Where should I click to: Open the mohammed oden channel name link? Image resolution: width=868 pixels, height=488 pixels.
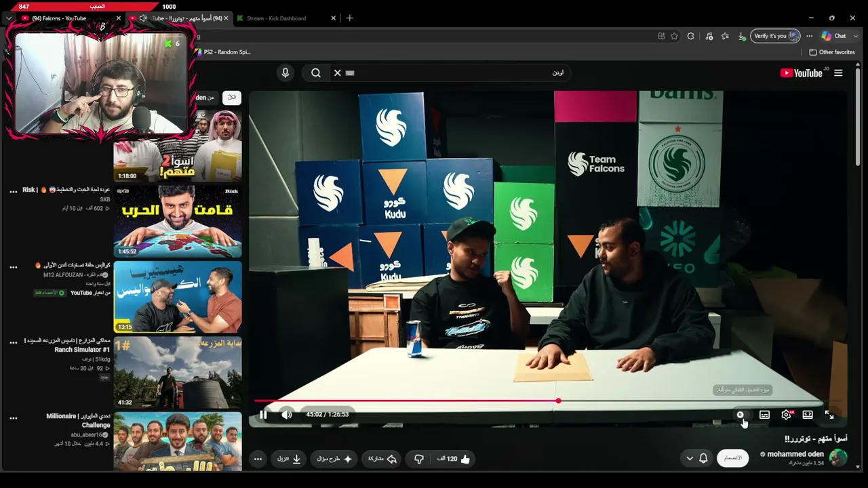click(x=795, y=454)
